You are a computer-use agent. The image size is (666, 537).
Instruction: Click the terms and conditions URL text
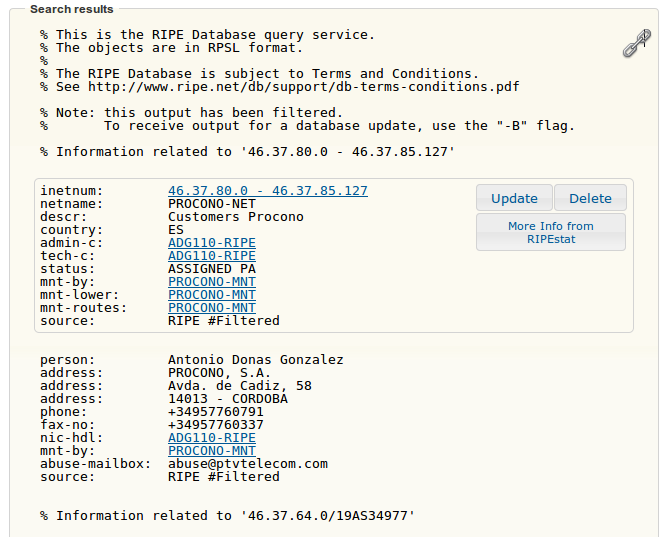[304, 87]
